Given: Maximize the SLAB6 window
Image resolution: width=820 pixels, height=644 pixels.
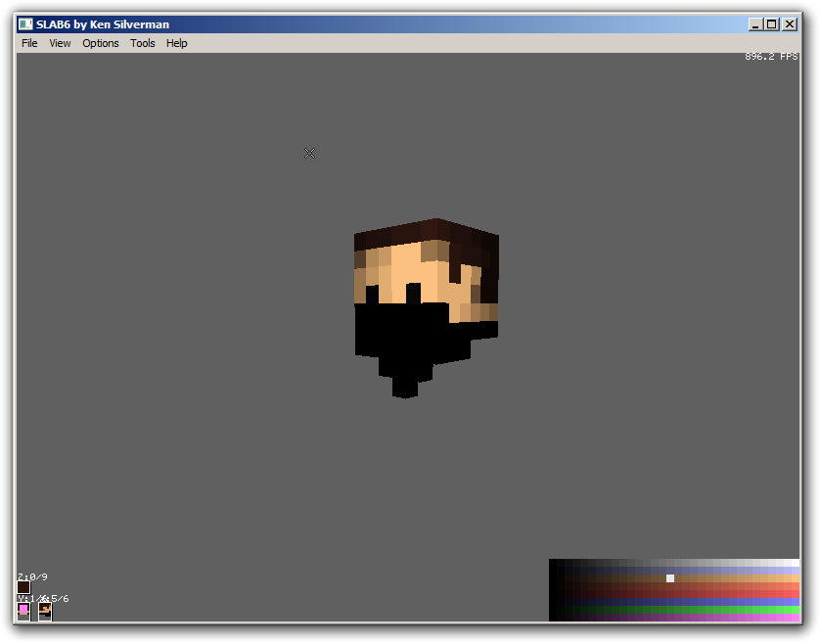Looking at the screenshot, I should [771, 24].
